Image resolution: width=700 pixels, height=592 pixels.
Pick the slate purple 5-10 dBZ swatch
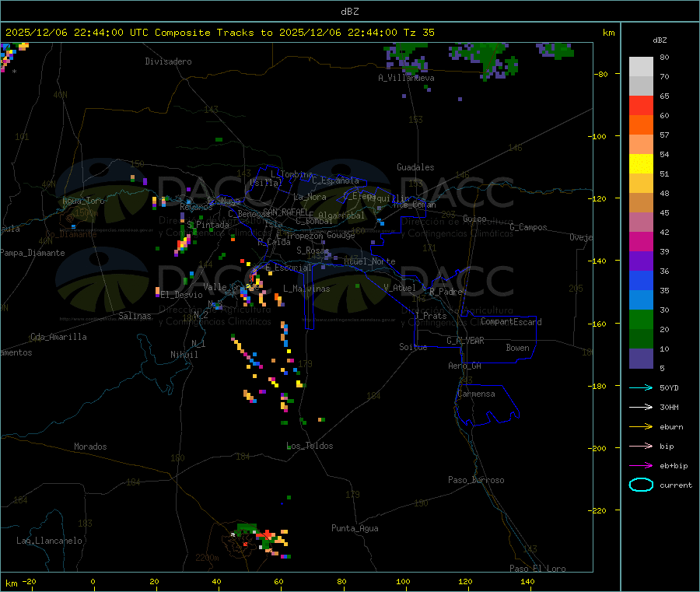pyautogui.click(x=641, y=359)
